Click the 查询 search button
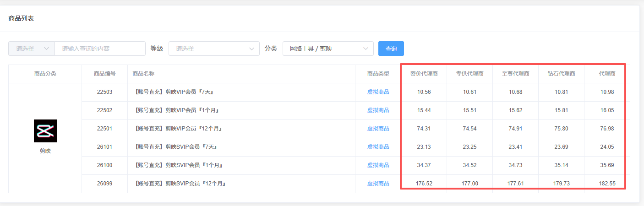The width and height of the screenshot is (644, 206). tap(391, 49)
